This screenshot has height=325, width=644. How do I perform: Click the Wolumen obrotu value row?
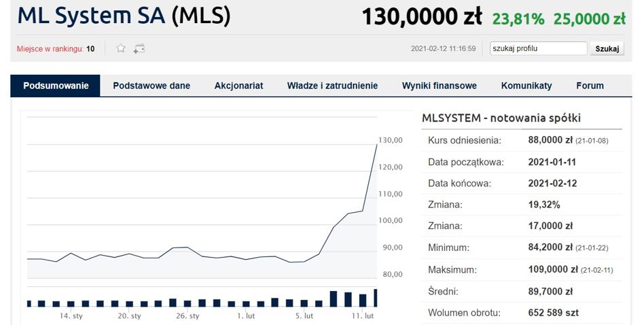pos(522,313)
